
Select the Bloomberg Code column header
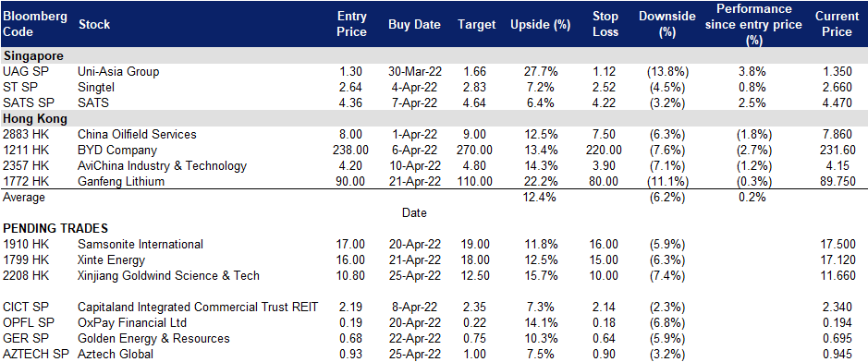click(x=35, y=24)
